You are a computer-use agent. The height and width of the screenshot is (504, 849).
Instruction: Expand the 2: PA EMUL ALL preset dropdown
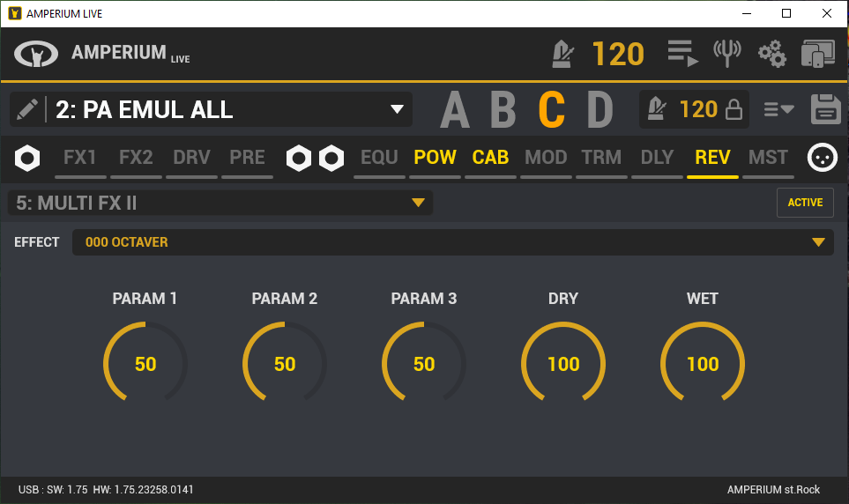pos(397,109)
